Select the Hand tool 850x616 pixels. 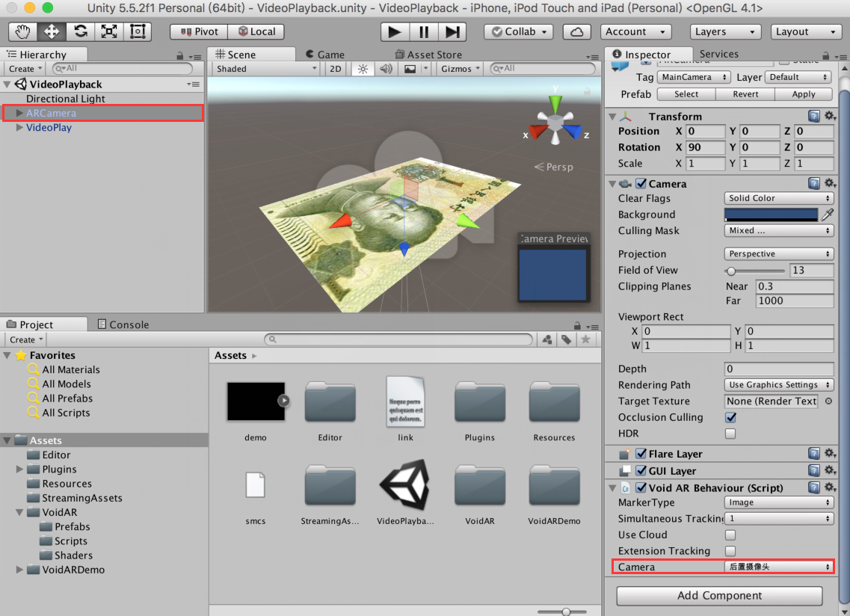click(22, 31)
